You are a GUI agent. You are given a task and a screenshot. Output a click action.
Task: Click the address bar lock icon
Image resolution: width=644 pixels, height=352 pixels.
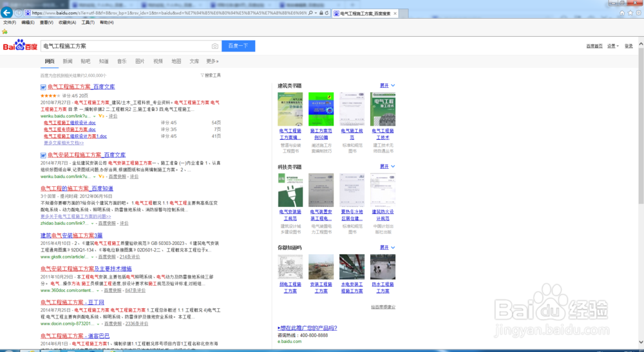tap(321, 13)
